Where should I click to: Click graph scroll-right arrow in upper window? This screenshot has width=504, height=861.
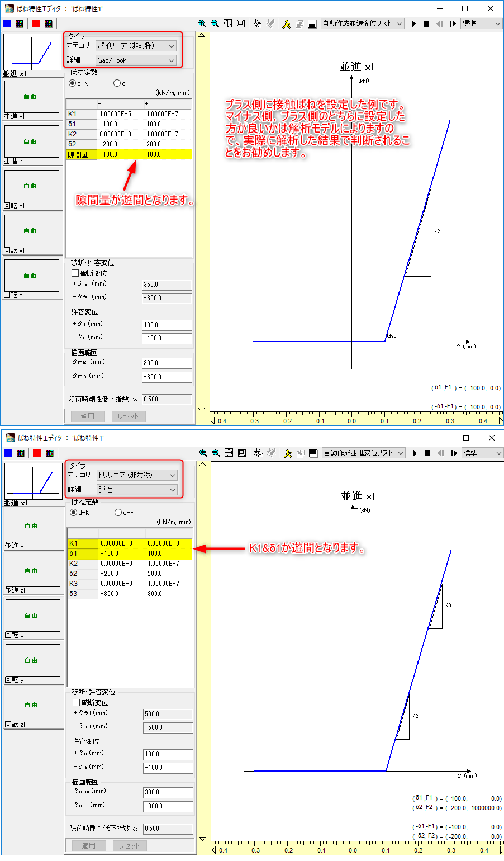(500, 420)
